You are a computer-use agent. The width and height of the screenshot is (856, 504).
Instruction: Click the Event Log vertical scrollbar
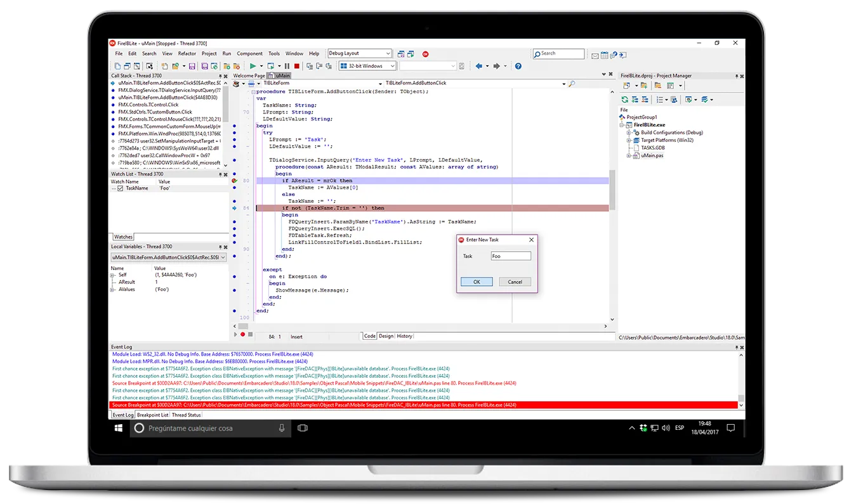pos(741,380)
